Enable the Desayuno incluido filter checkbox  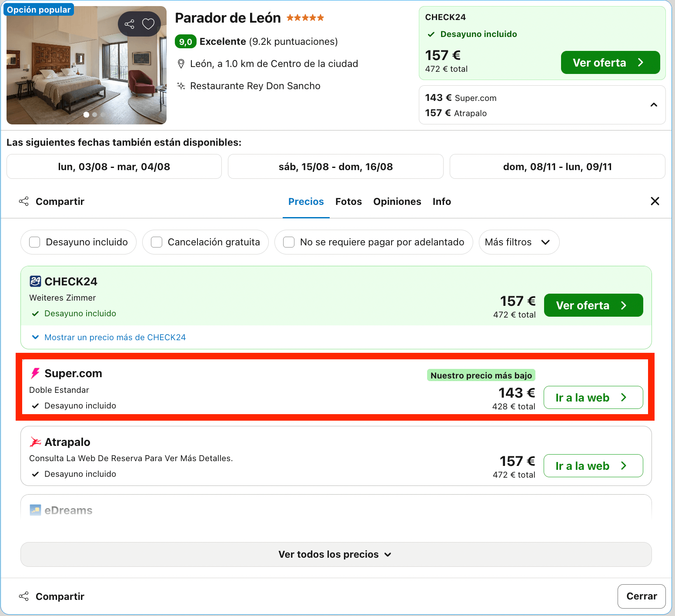[x=35, y=242]
